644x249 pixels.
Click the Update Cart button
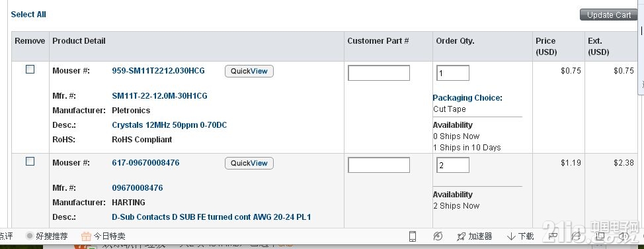click(x=609, y=15)
